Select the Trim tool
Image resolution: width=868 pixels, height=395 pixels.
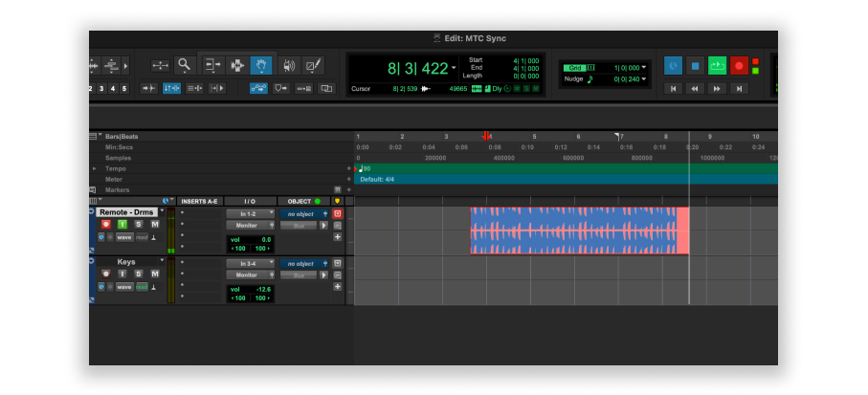[213, 65]
